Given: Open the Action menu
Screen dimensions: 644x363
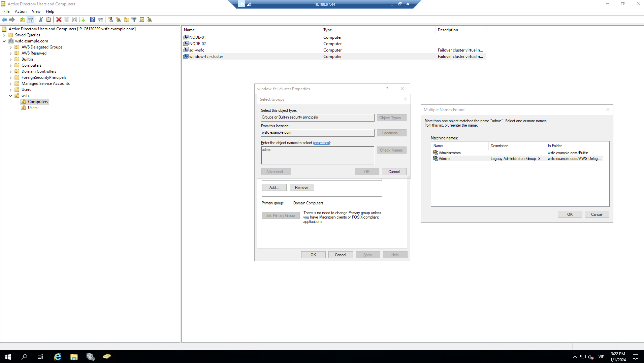Looking at the screenshot, I should click(21, 11).
